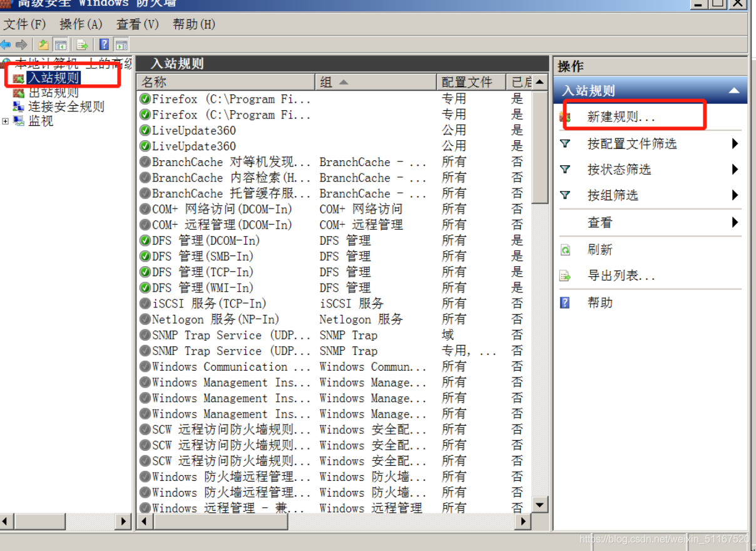
Task: Open the 操作(A) menu
Action: pyautogui.click(x=81, y=24)
